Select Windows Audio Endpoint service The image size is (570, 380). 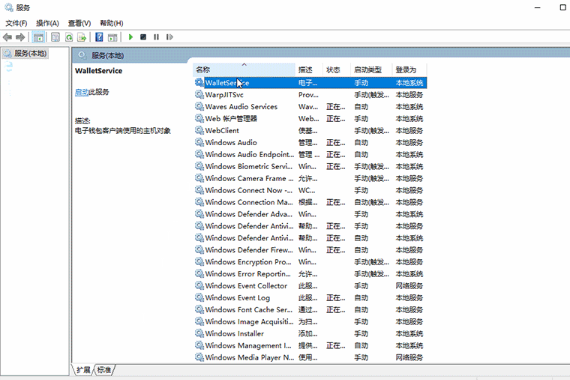(x=310, y=155)
